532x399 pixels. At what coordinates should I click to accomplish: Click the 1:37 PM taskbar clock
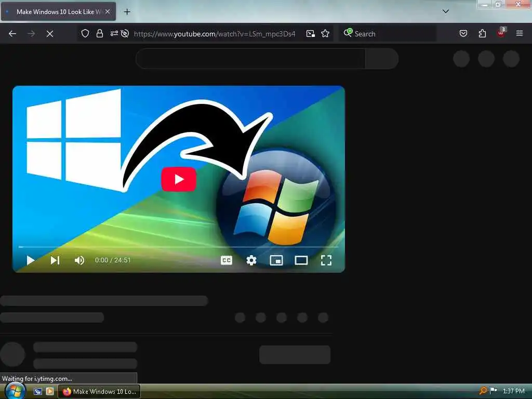click(x=514, y=391)
